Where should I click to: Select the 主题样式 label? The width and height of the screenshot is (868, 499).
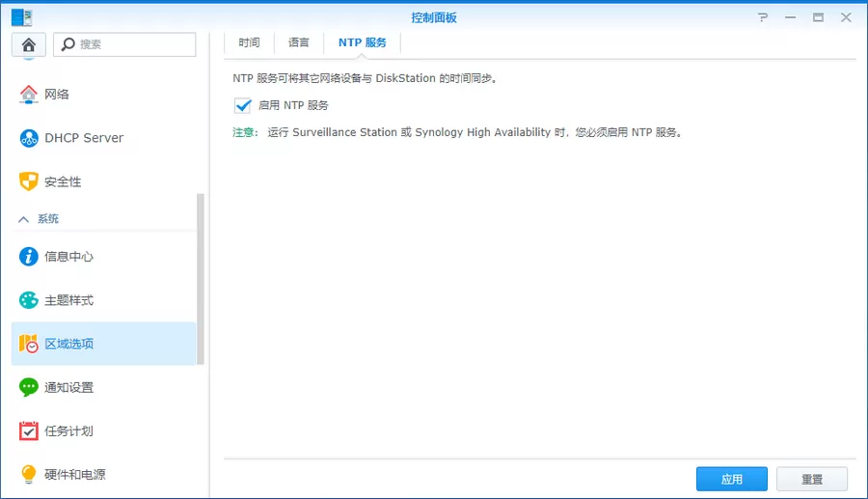coord(68,300)
